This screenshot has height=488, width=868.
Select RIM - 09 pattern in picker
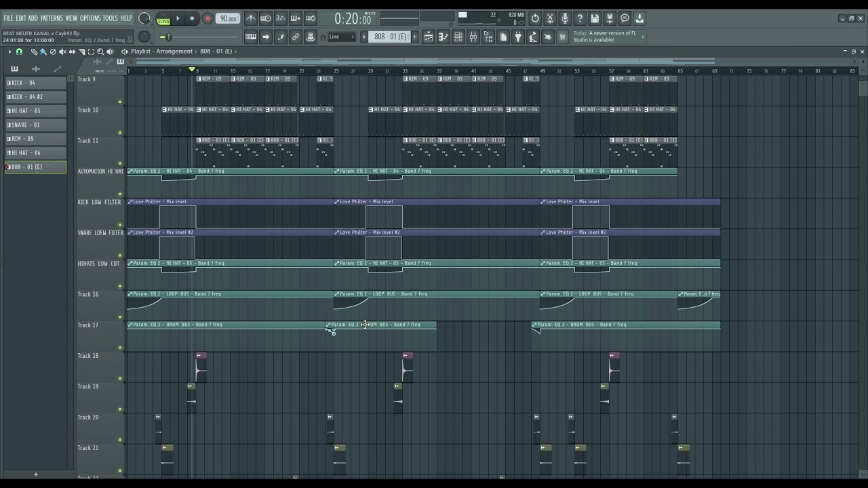pos(36,139)
